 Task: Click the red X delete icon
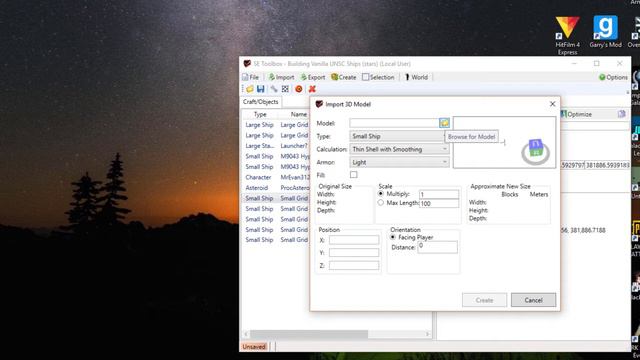[312, 89]
